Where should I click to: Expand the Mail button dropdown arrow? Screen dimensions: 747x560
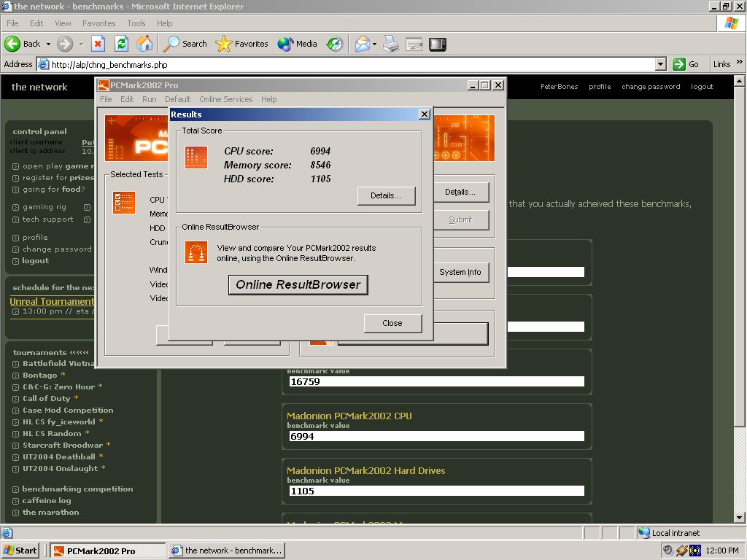coord(374,44)
